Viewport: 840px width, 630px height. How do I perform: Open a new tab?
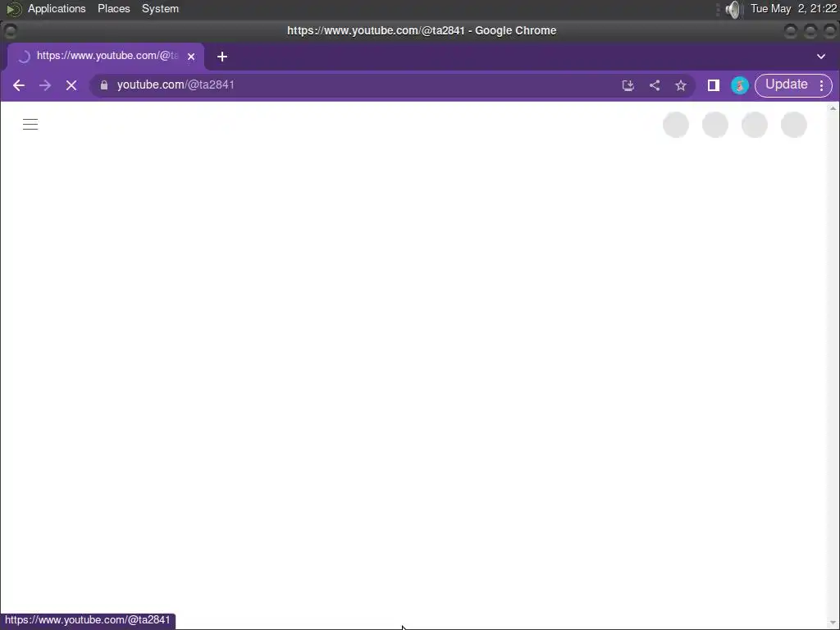(x=222, y=57)
